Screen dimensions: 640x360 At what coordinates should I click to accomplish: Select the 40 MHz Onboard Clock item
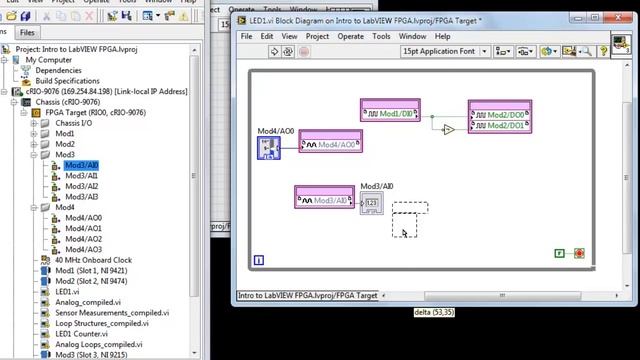point(93,260)
